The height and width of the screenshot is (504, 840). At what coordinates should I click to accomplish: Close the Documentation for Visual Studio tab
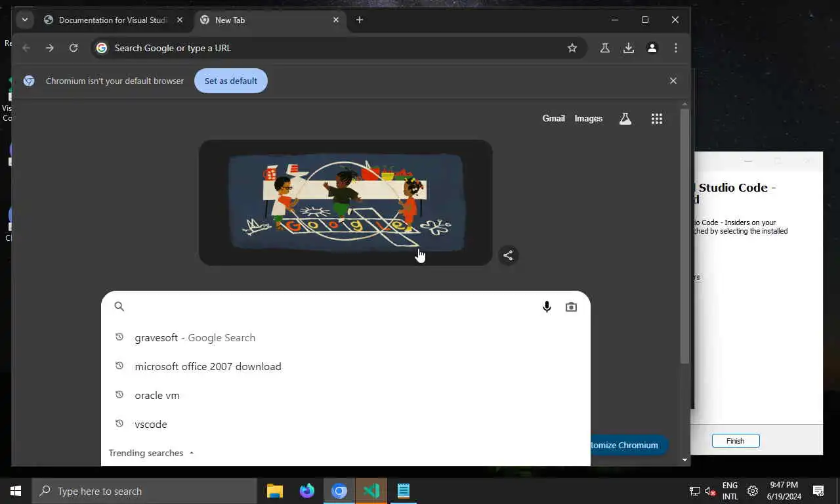tap(180, 20)
